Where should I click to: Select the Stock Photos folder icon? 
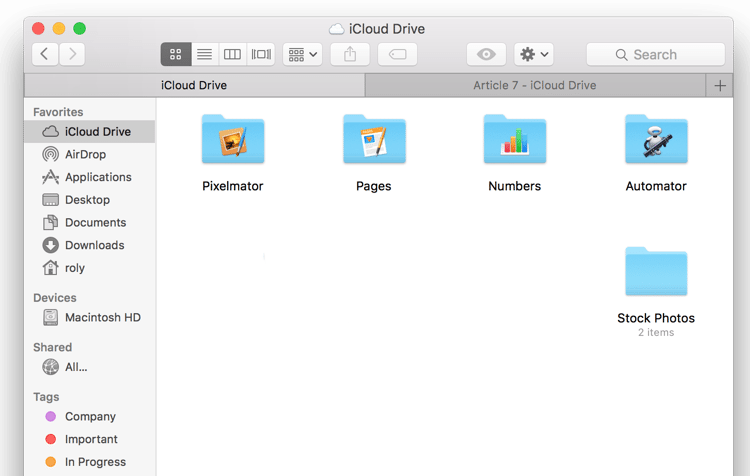pos(656,271)
